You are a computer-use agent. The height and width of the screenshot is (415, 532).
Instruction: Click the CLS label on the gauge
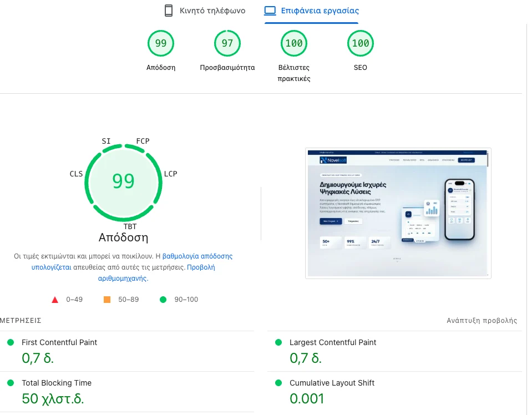[76, 174]
